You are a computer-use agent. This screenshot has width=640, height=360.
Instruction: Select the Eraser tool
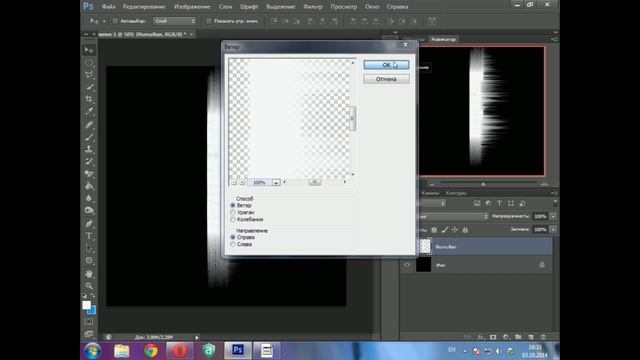[89, 174]
